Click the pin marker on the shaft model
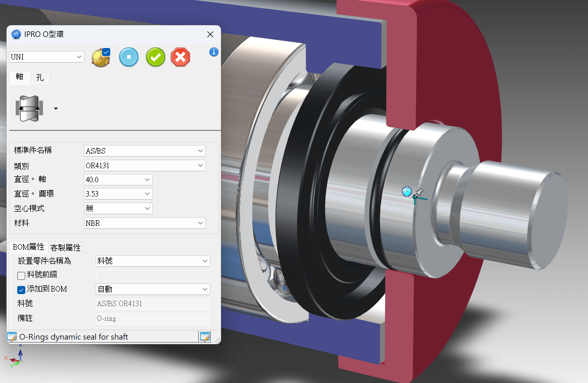 click(418, 193)
